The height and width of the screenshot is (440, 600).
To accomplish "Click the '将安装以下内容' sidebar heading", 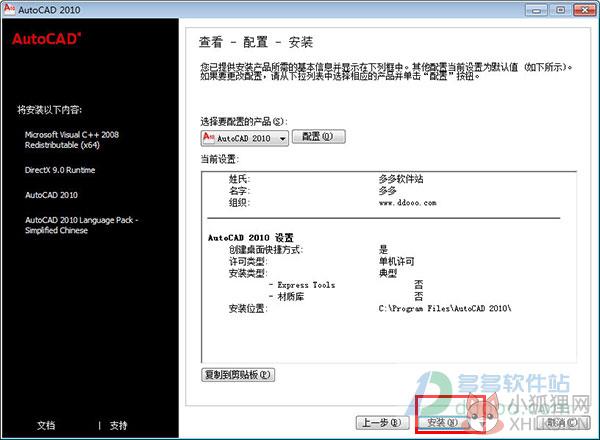I will tap(49, 110).
